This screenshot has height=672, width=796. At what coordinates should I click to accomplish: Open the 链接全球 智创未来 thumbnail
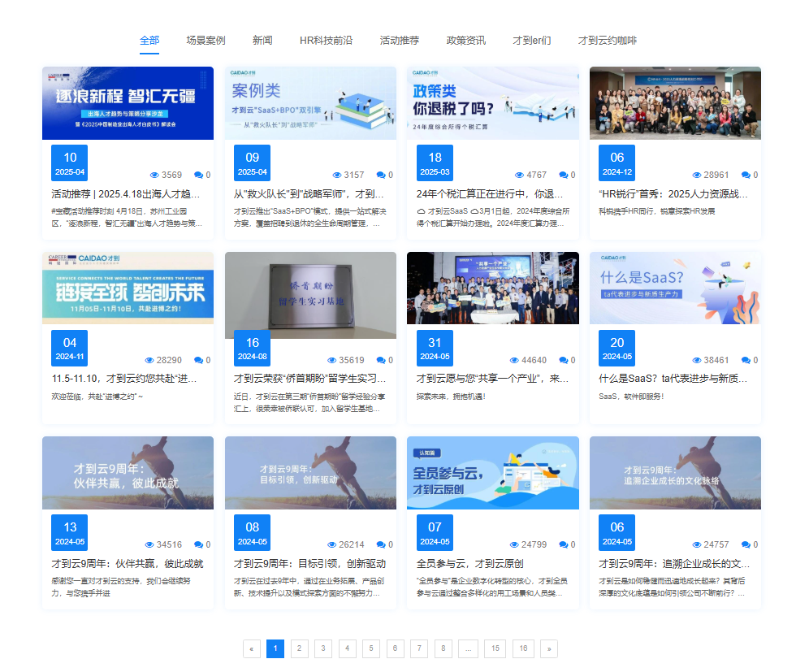128,288
